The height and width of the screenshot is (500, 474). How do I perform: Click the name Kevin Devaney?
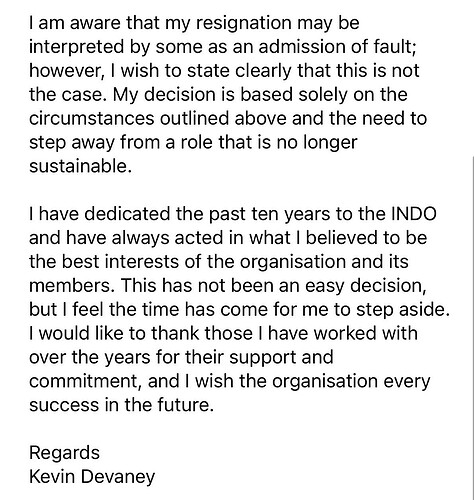coord(92,477)
